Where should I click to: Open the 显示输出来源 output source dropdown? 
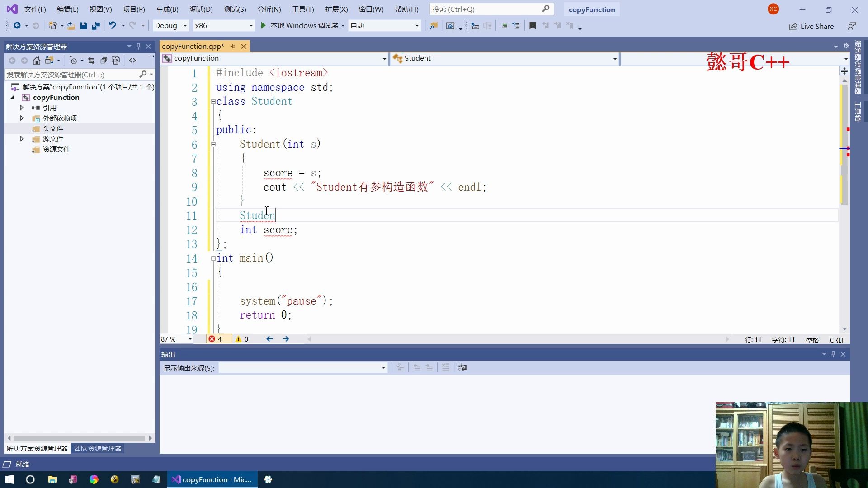382,367
